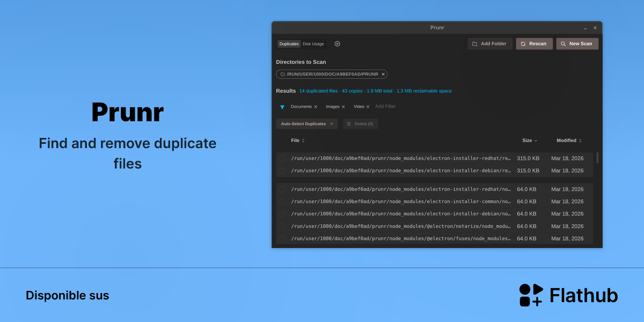This screenshot has width=644, height=322.
Task: Check the electron-installer-debian/re… 315.0 KB row
Action: [x=282, y=171]
